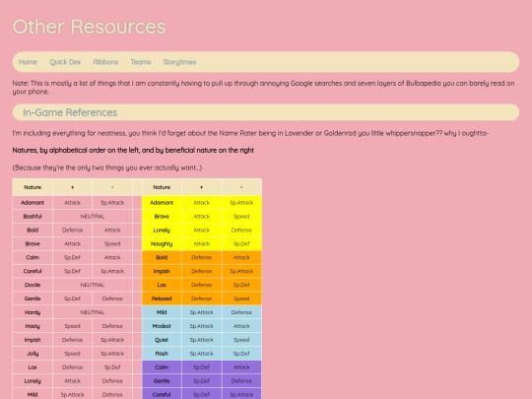Click the note paragraph about Bulbapedia searches
Image resolution: width=532 pixels, height=399 pixels.
263,88
